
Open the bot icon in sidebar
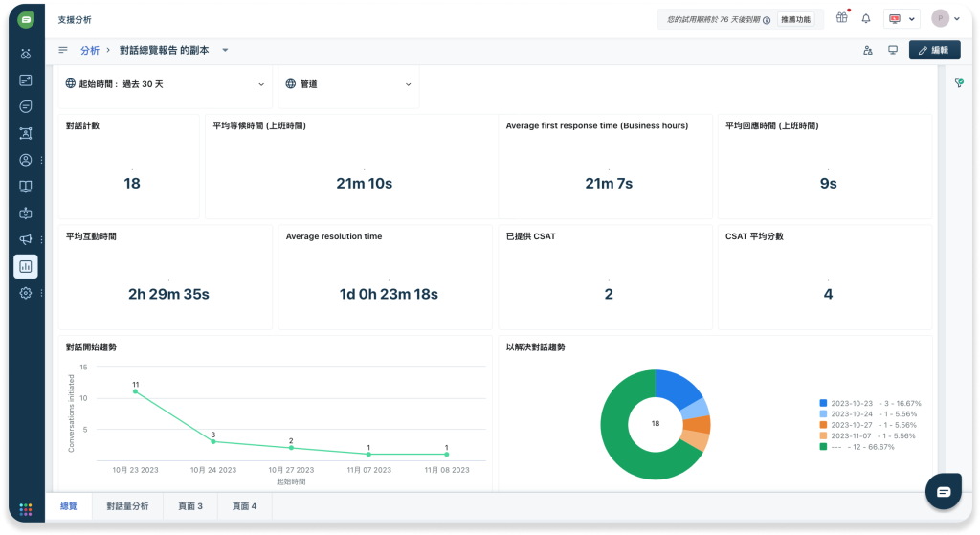click(26, 213)
